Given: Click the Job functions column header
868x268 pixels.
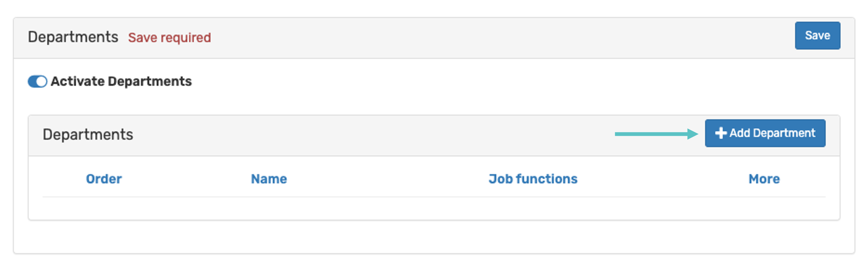Looking at the screenshot, I should pyautogui.click(x=533, y=179).
